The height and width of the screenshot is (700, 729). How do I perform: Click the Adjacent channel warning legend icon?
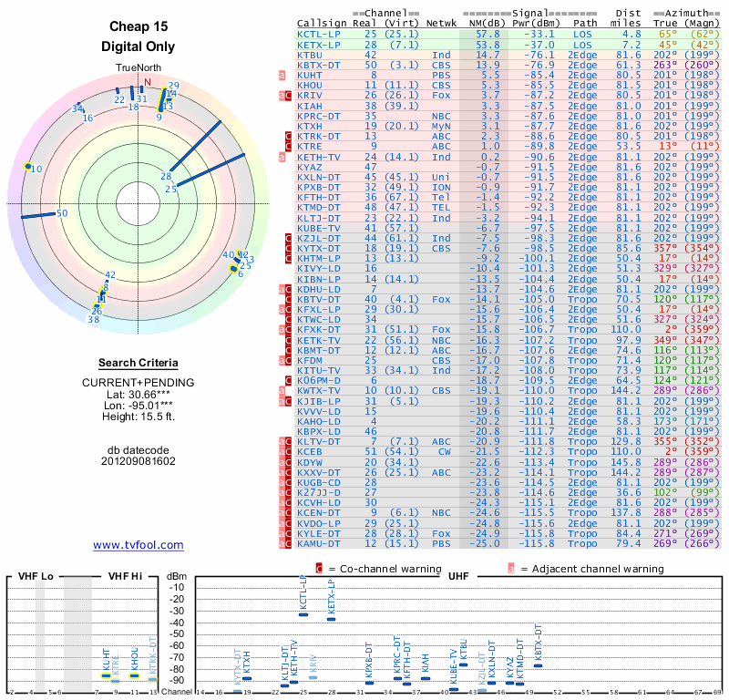click(x=511, y=569)
